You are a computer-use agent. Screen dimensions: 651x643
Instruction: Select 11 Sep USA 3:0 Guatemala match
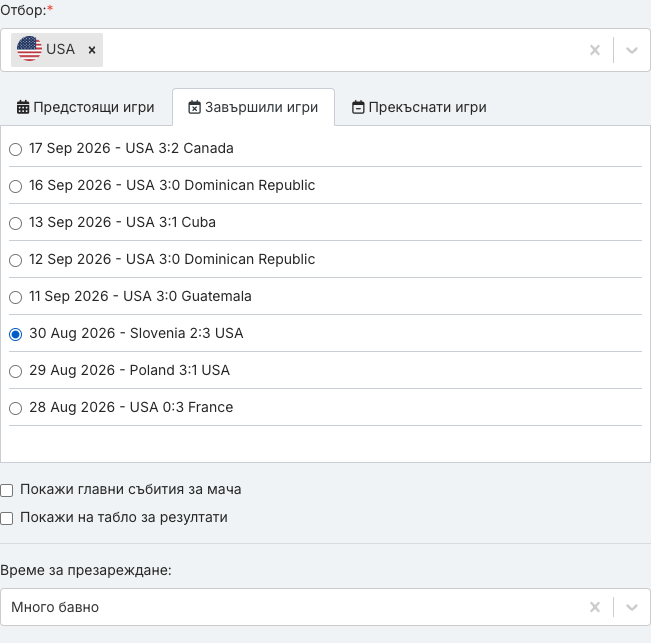(15, 297)
